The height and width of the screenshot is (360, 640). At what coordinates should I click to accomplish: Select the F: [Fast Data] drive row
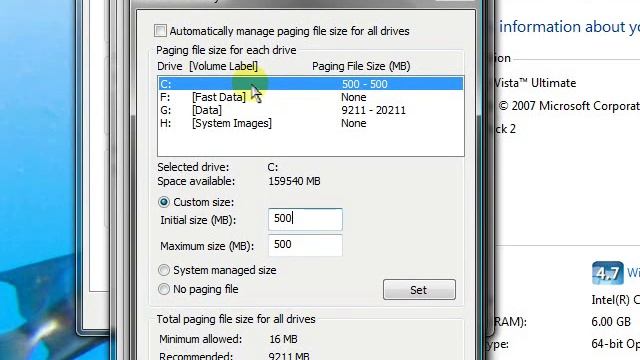[x=311, y=97]
